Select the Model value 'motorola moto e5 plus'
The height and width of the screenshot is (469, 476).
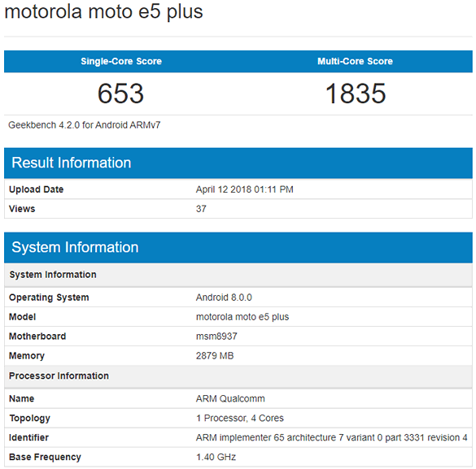point(242,317)
